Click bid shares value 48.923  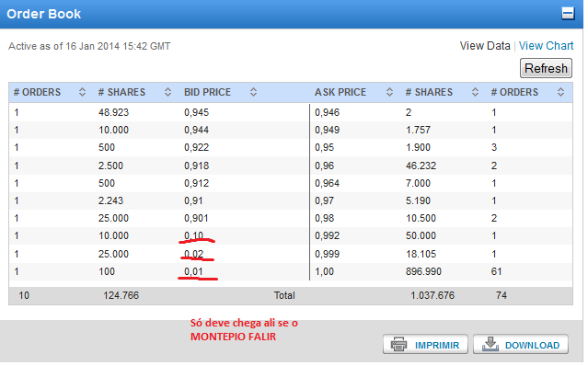click(113, 112)
